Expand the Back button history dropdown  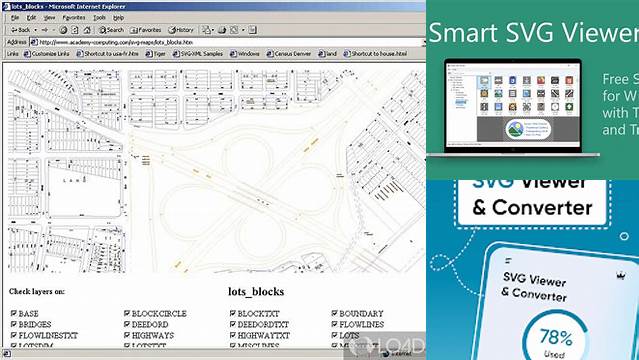click(x=35, y=30)
